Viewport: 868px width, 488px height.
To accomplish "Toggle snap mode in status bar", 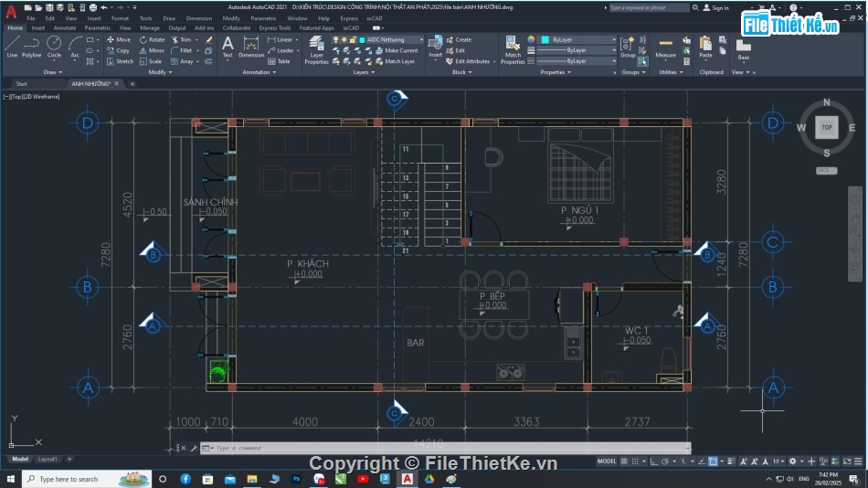I will [635, 461].
